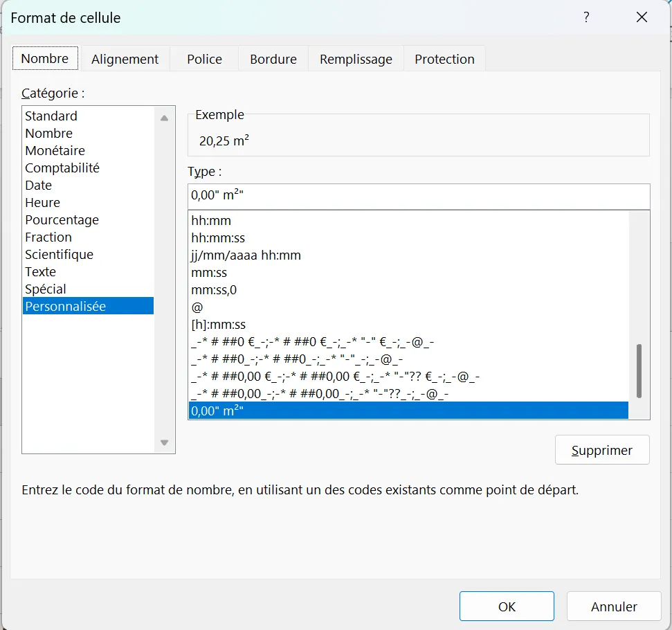The height and width of the screenshot is (630, 672).
Task: Select the Nombre category in list
Action: [x=88, y=134]
